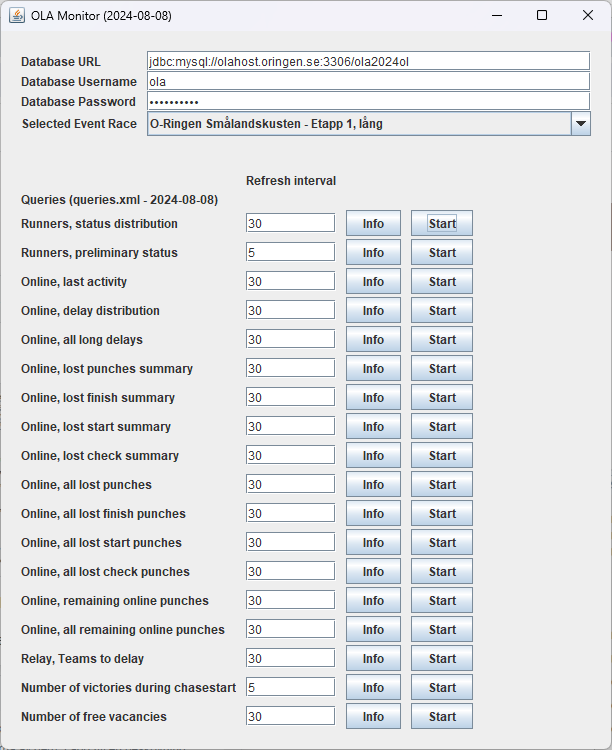612x750 pixels.
Task: Show Info for Number of free vacancies
Action: point(373,717)
